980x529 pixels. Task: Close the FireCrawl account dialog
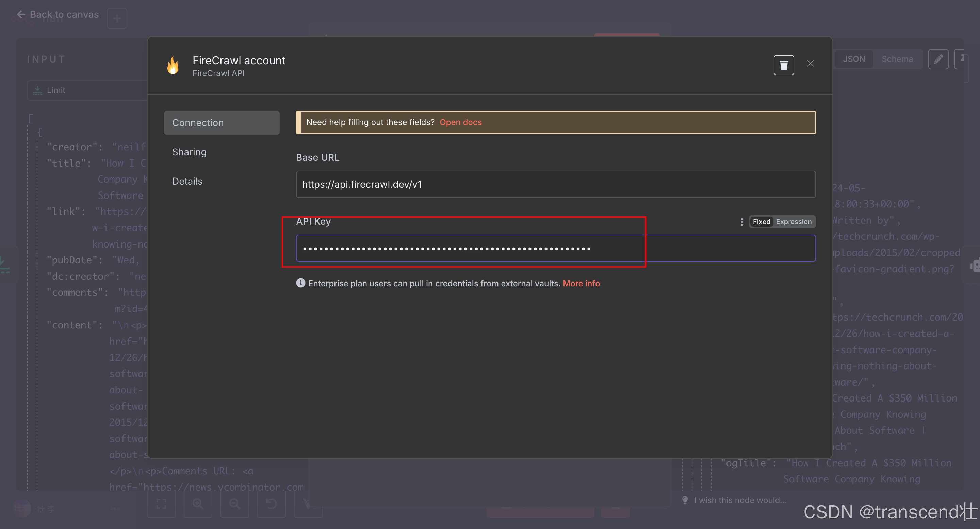(810, 64)
